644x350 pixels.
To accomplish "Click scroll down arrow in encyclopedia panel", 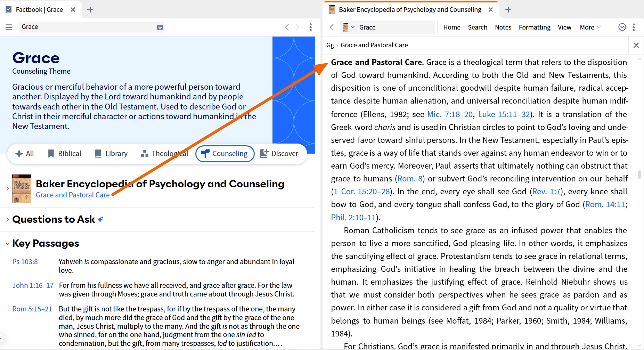I will 639,345.
